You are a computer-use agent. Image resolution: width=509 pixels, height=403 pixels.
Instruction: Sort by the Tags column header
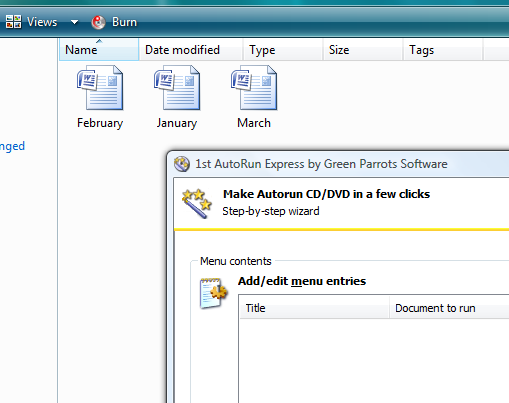443,50
